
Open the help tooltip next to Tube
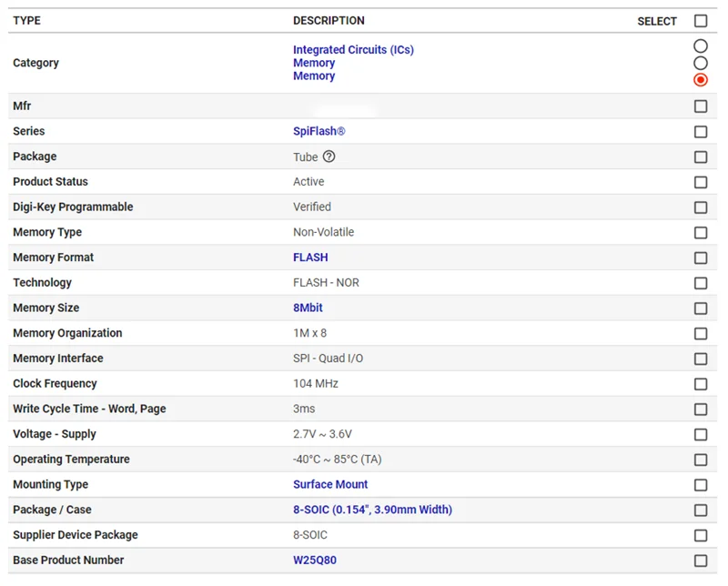pyautogui.click(x=329, y=157)
